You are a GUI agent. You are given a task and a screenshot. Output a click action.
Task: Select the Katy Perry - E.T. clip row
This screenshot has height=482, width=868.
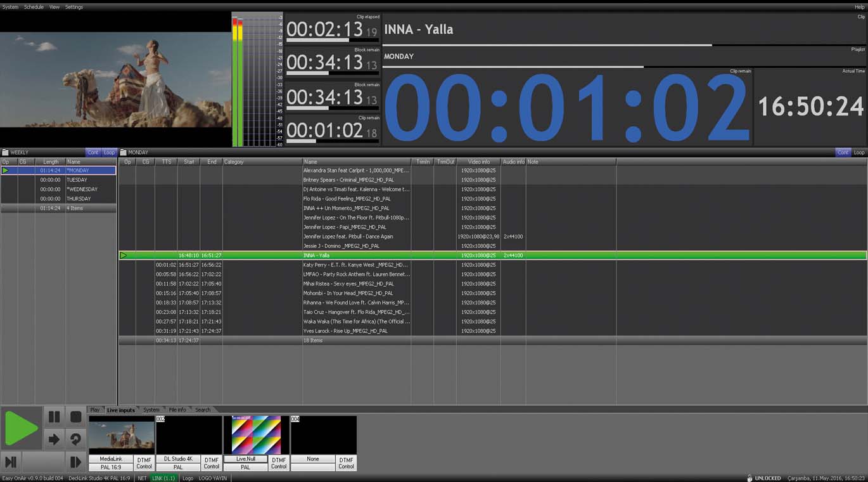pyautogui.click(x=493, y=264)
